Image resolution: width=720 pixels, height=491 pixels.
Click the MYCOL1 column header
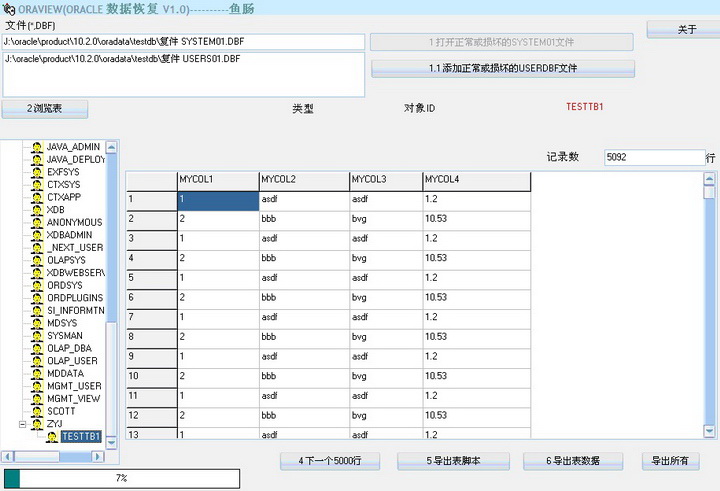[216, 180]
